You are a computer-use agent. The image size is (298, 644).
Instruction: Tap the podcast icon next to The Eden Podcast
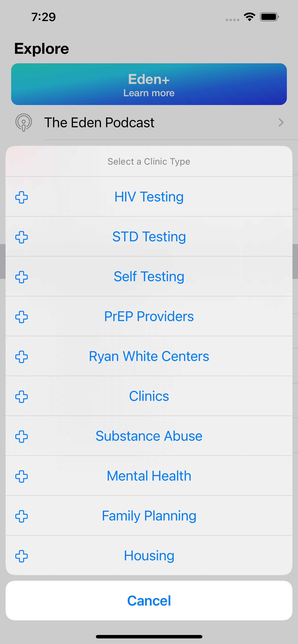[x=23, y=122]
